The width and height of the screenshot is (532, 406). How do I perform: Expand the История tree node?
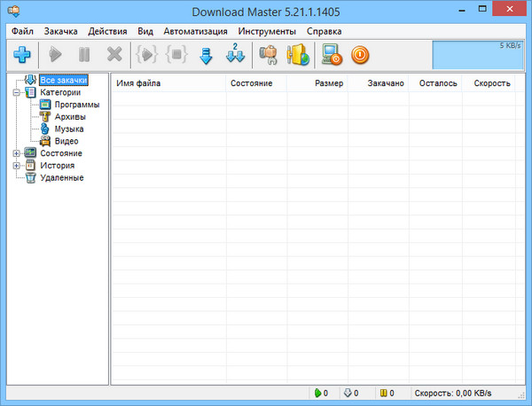tap(16, 166)
